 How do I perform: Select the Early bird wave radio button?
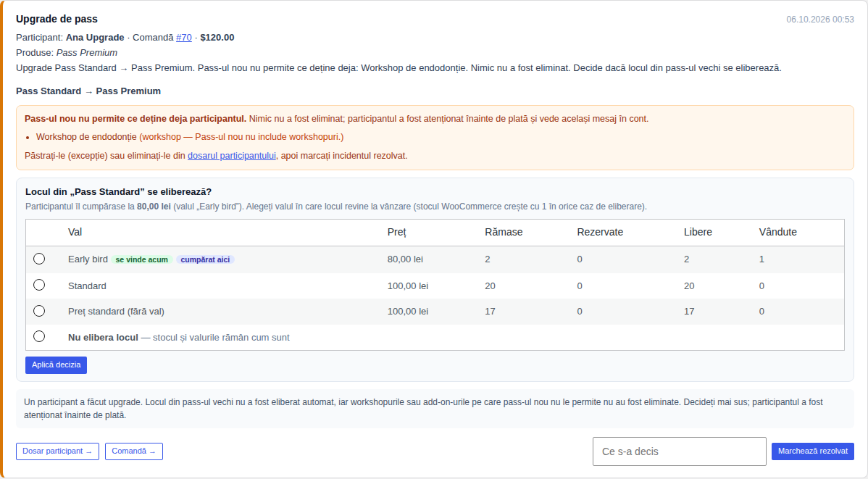(x=39, y=259)
